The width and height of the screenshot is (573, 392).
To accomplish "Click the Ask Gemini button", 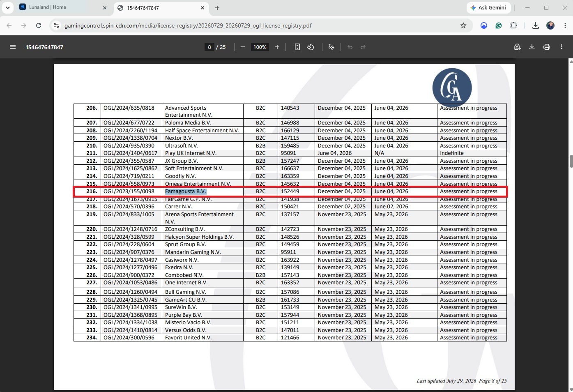I will (488, 7).
